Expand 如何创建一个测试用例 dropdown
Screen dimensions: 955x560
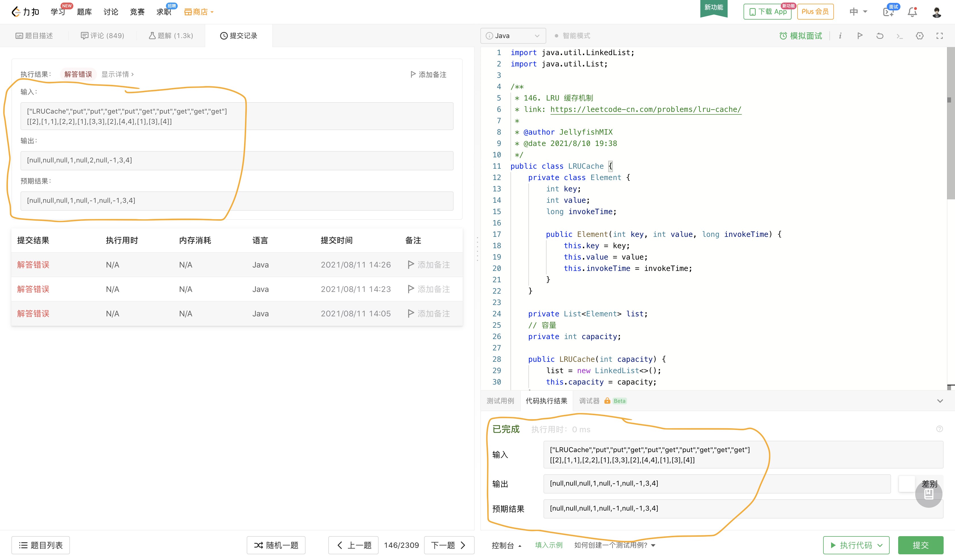coord(615,545)
